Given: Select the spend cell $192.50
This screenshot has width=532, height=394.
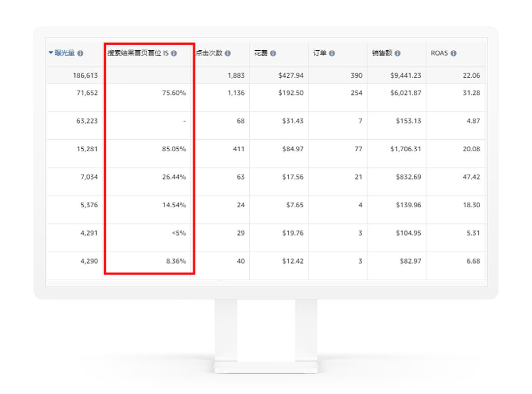Looking at the screenshot, I should tap(291, 93).
